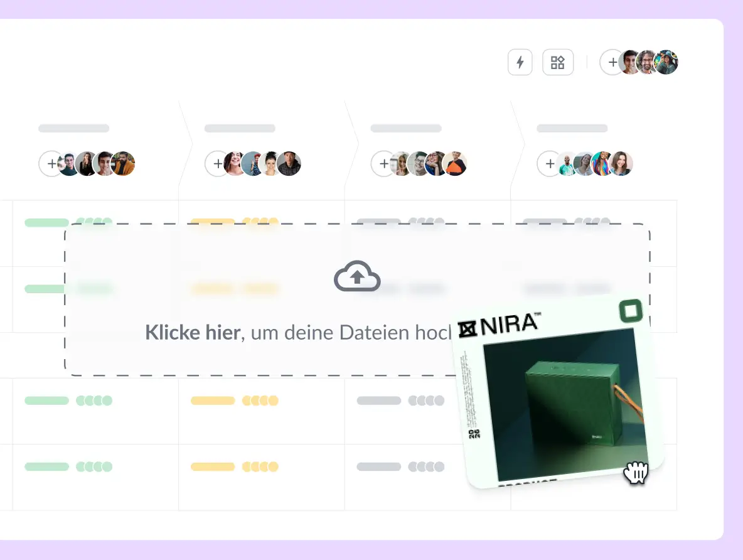
Task: Select the fourth pipeline column header
Action: point(572,128)
